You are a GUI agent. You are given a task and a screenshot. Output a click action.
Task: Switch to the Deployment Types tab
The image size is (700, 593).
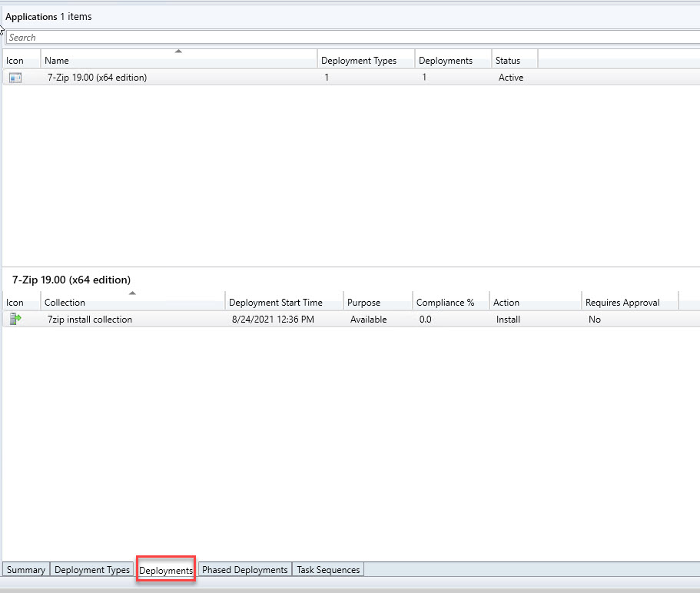(x=92, y=570)
